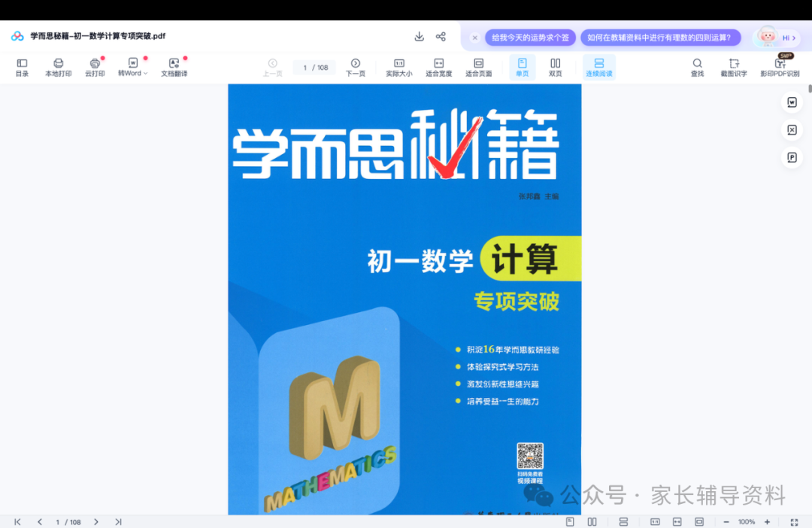The image size is (812, 528).
Task: Open the 转Word conversion dropdown
Action: (132, 68)
